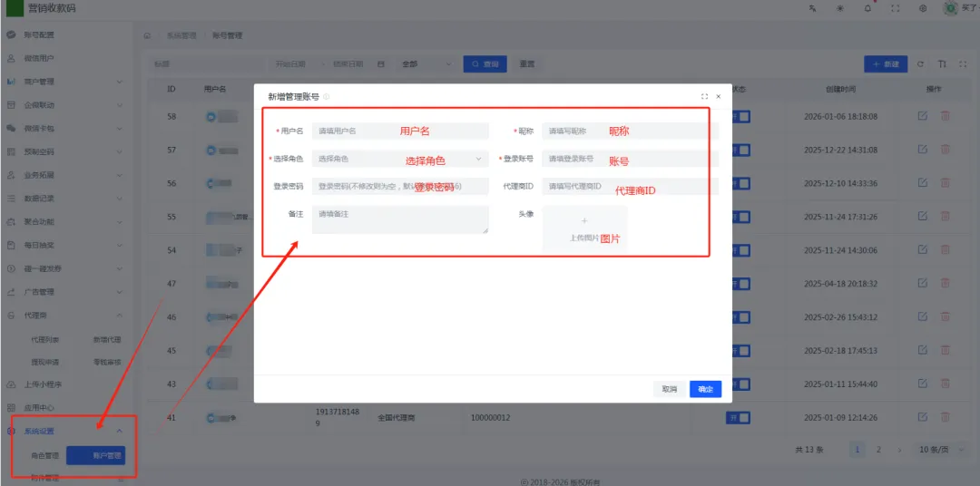Open the language translation icon in top bar
This screenshot has height=486, width=980.
click(x=812, y=8)
